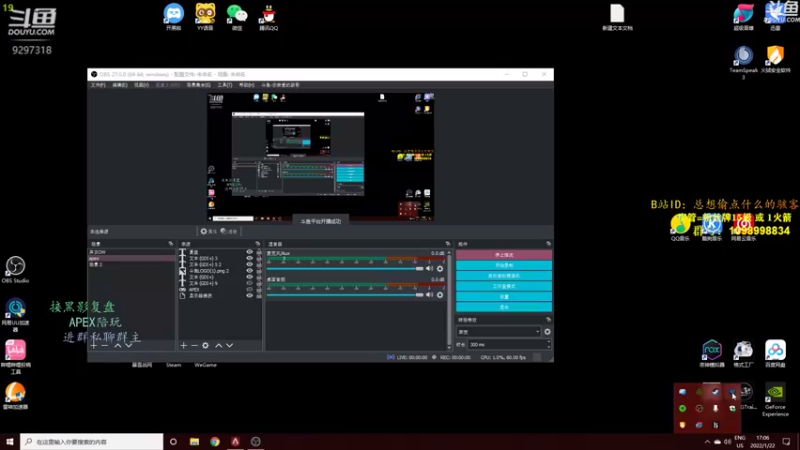Mute the 麦克风/Aux speaker icon

(430, 268)
